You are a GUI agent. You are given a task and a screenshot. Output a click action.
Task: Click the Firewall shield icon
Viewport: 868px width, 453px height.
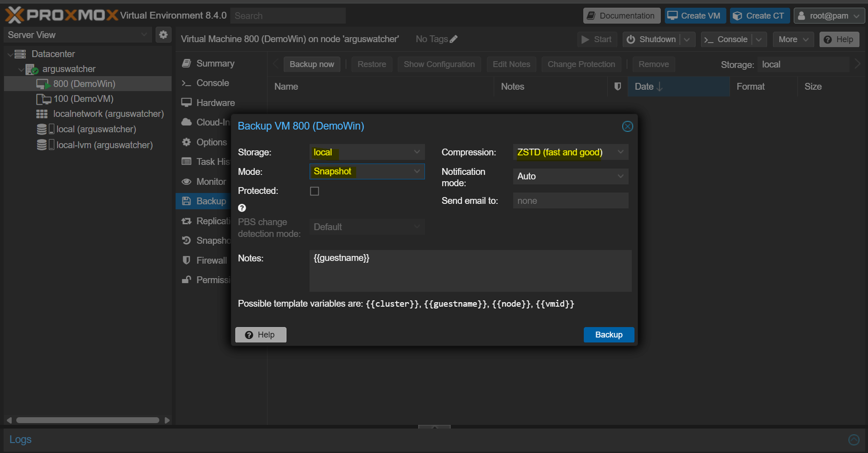186,260
